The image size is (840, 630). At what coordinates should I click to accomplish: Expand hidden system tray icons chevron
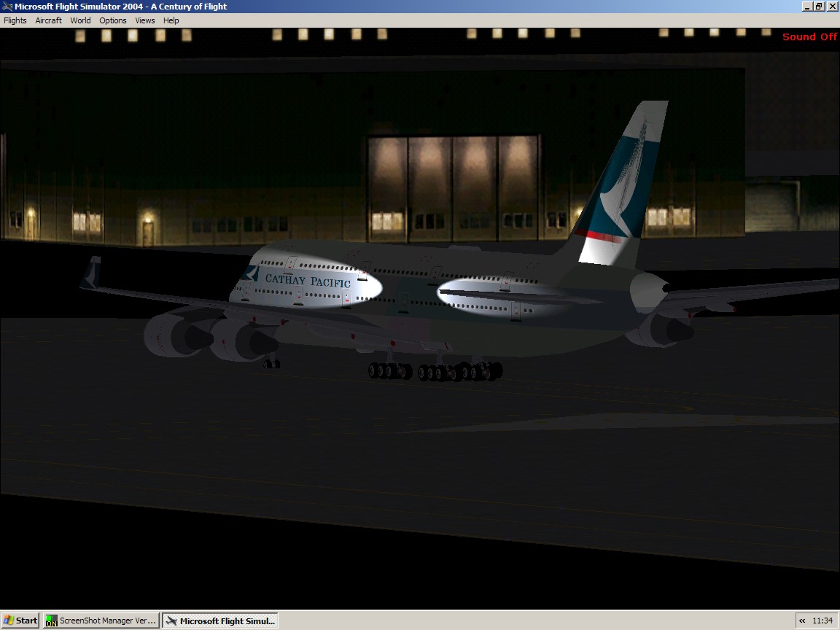click(802, 621)
